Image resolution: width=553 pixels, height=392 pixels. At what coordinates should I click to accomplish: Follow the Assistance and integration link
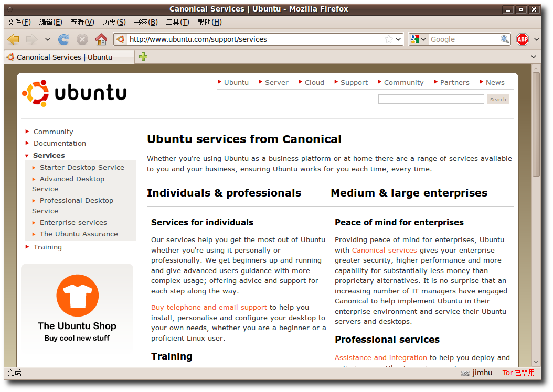tap(381, 358)
